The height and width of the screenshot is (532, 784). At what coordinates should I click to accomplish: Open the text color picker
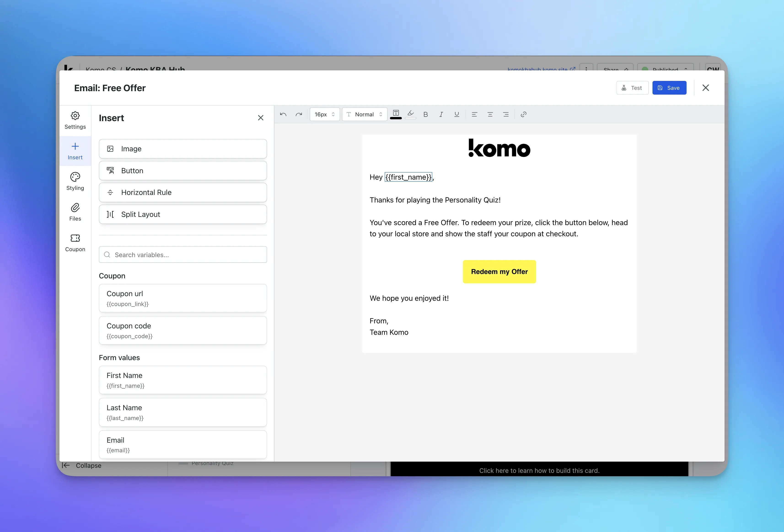396,114
